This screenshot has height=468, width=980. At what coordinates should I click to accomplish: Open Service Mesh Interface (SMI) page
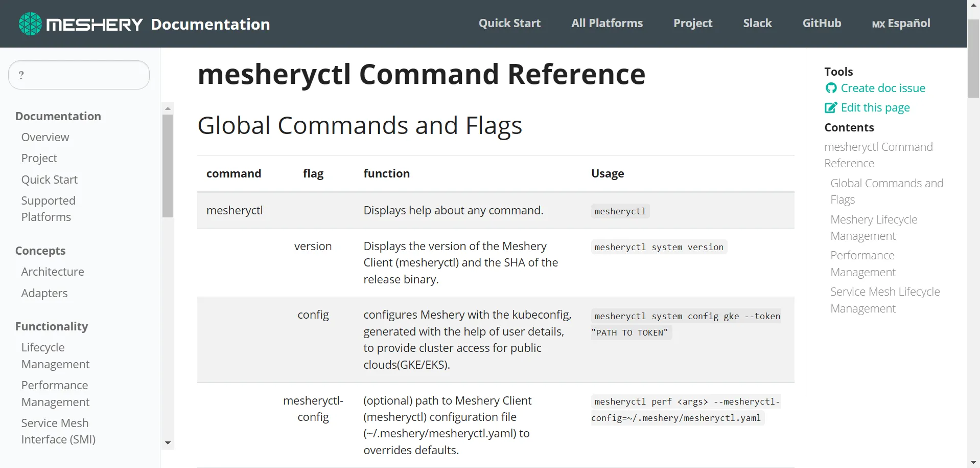[x=58, y=431]
